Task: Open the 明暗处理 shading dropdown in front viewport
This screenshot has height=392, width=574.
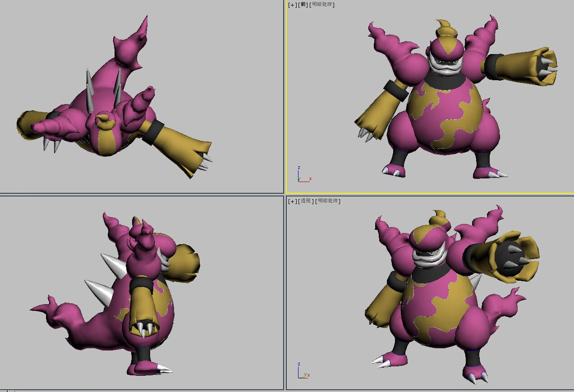Action: click(323, 5)
